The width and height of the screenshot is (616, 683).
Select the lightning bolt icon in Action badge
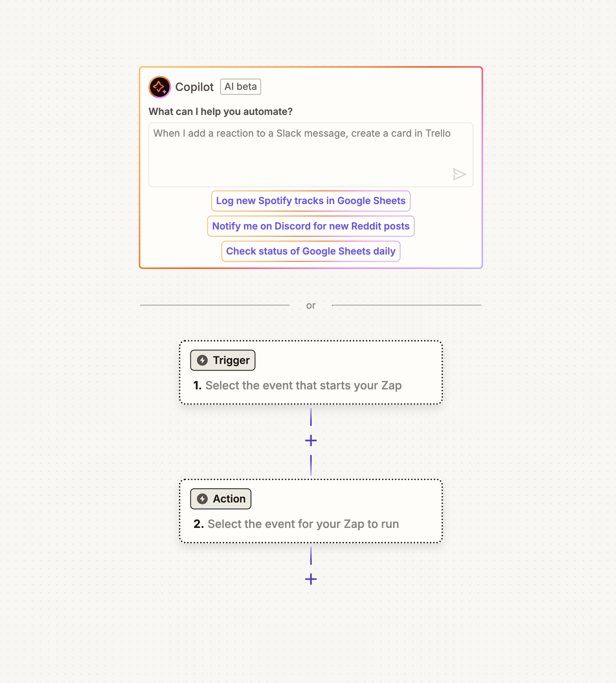(x=202, y=499)
